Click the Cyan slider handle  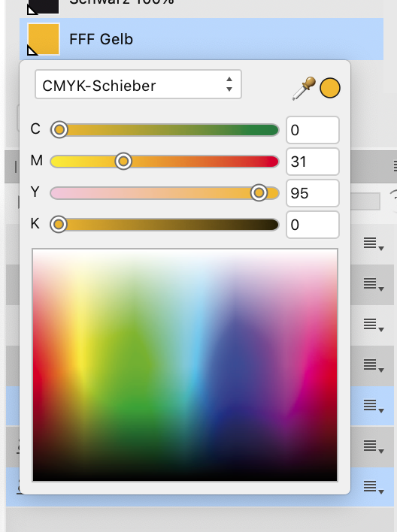point(59,129)
